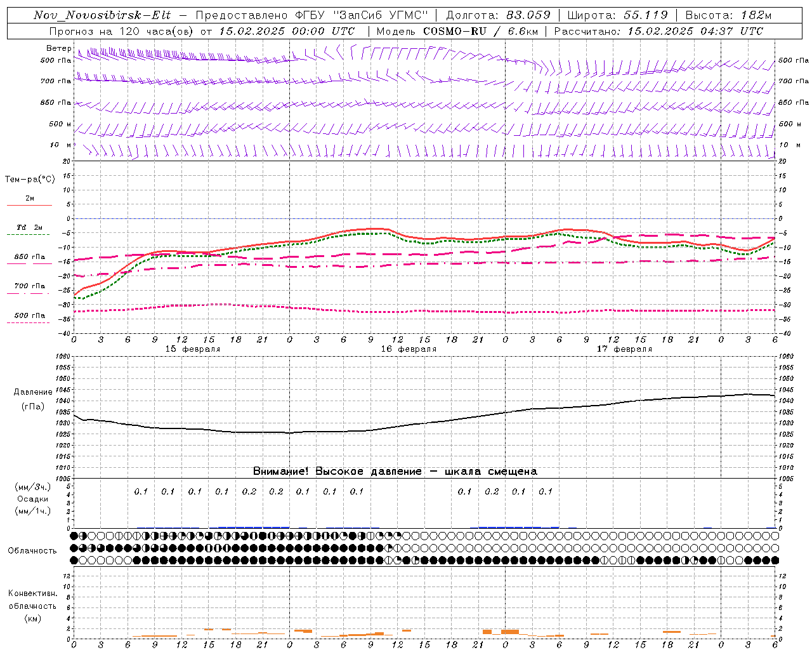
Task: Click the '700 гПа' temperature legend entry
Action: pos(30,286)
